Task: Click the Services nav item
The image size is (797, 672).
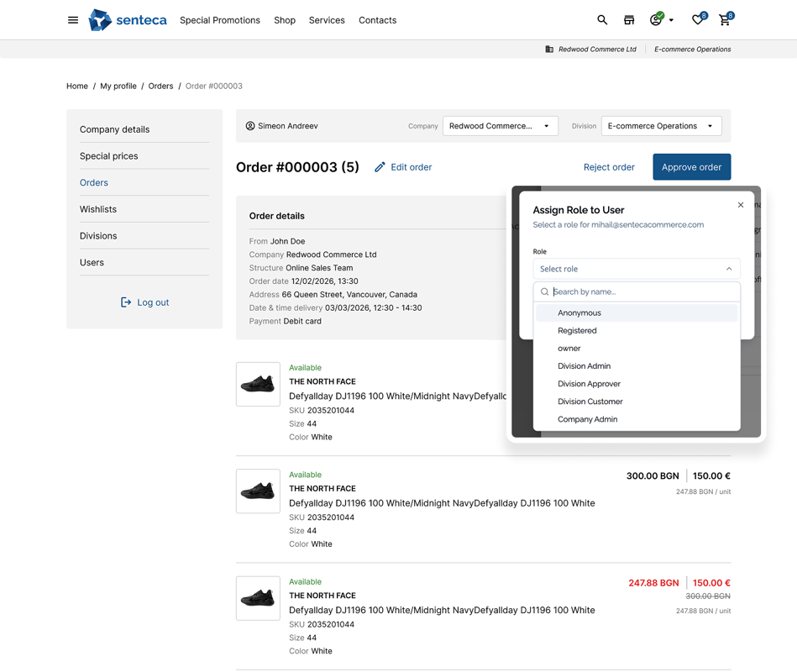Action: 327,19
